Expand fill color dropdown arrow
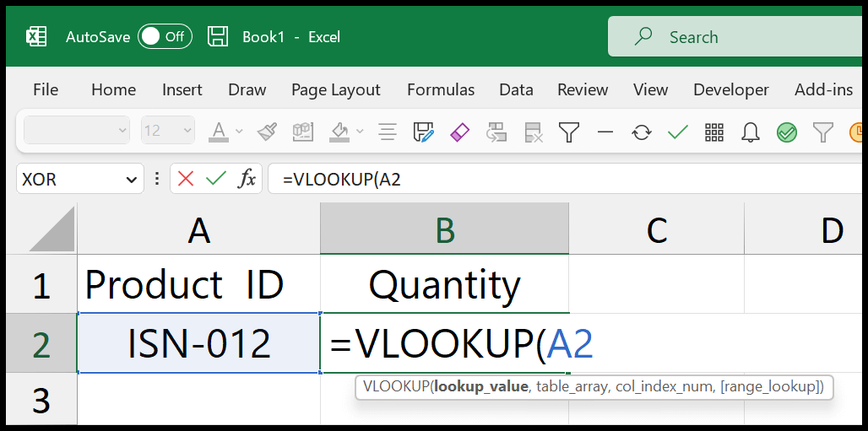The image size is (868, 431). pos(360,131)
